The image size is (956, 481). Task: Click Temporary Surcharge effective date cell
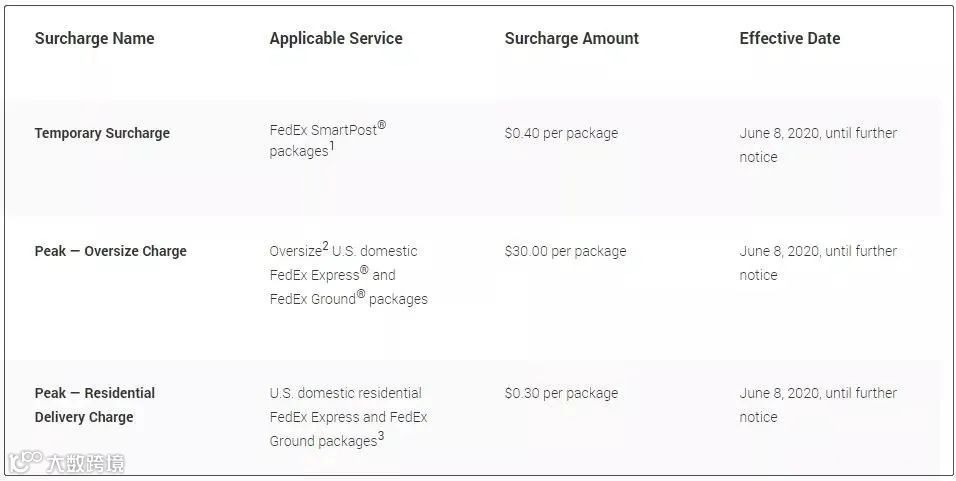click(x=818, y=145)
